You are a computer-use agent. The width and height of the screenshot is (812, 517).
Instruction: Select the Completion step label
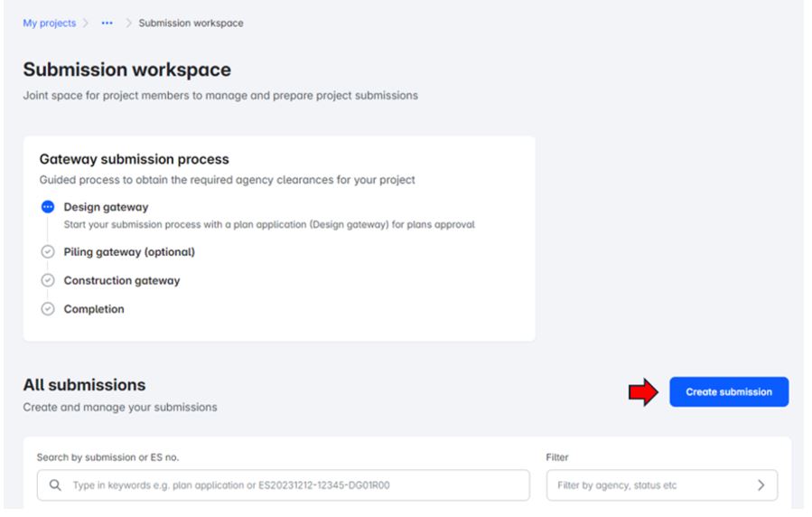[94, 309]
